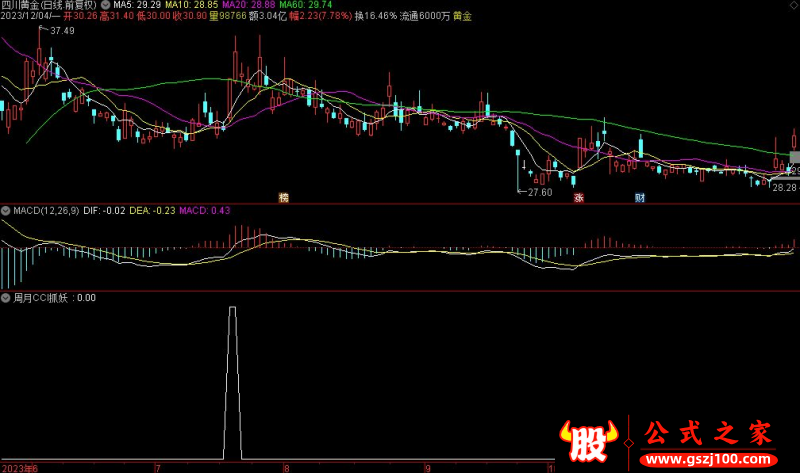This screenshot has height=473, width=800.
Task: Click the 黄金 sector label in header
Action: tap(463, 17)
